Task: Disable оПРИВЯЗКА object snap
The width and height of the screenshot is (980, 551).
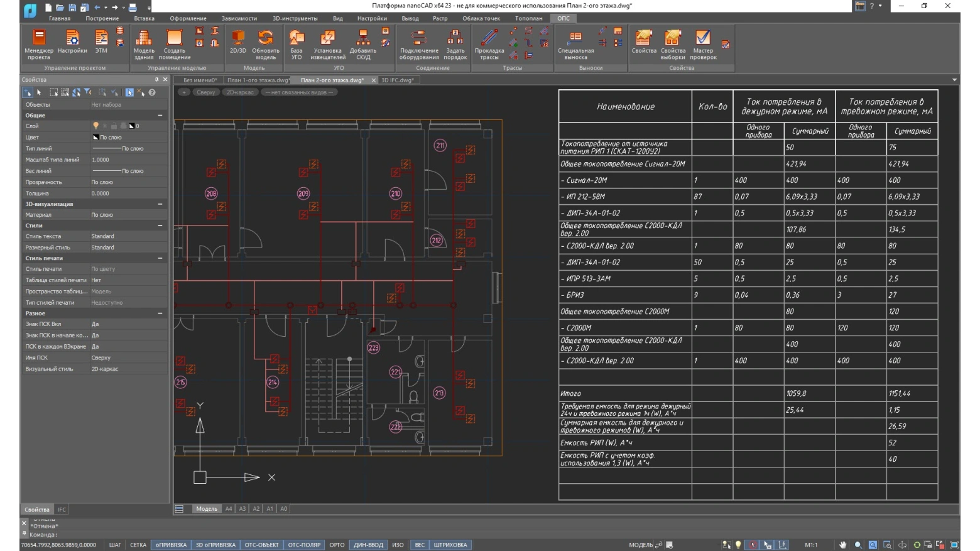Action: pyautogui.click(x=171, y=545)
